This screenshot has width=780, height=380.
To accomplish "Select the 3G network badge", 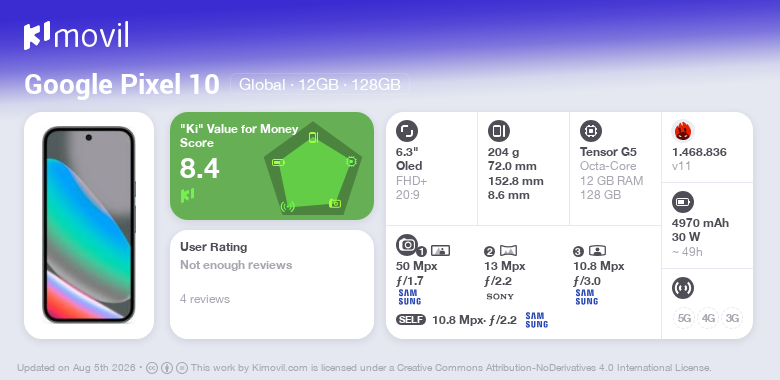I will pyautogui.click(x=732, y=318).
